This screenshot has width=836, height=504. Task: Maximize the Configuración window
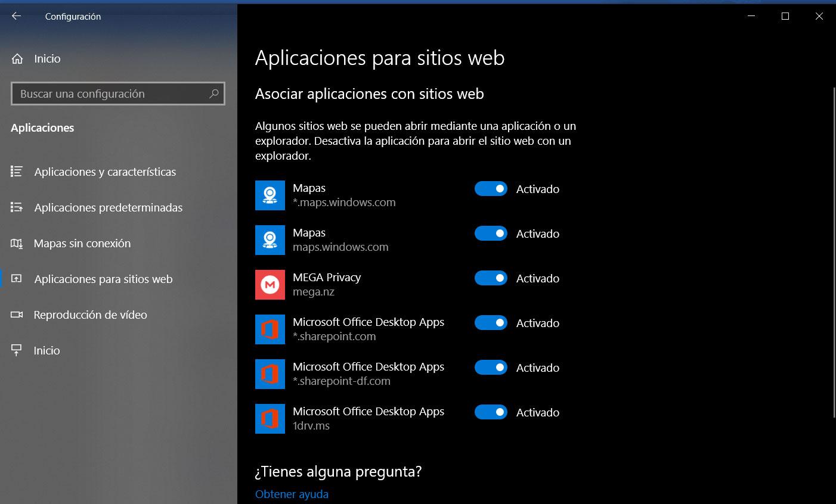coord(785,17)
